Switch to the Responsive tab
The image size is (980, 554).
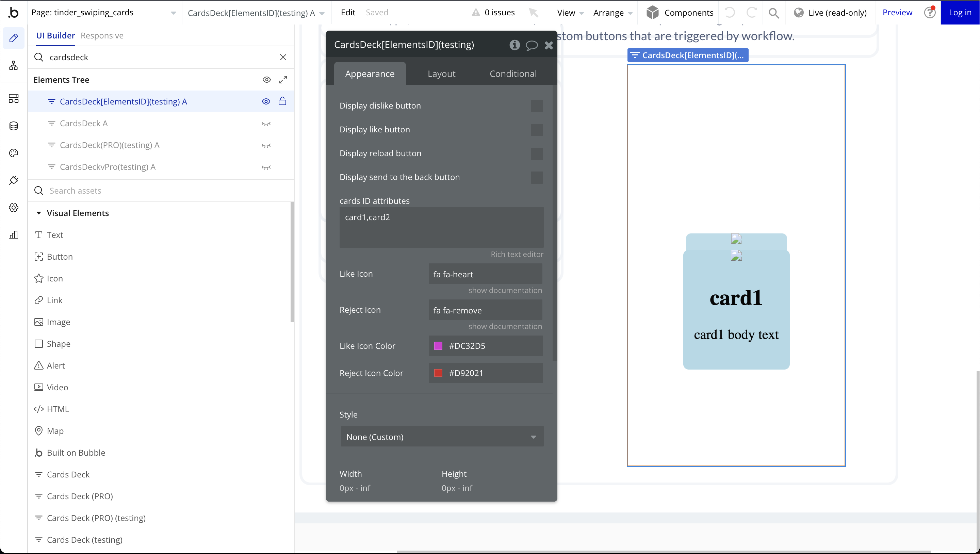point(102,35)
